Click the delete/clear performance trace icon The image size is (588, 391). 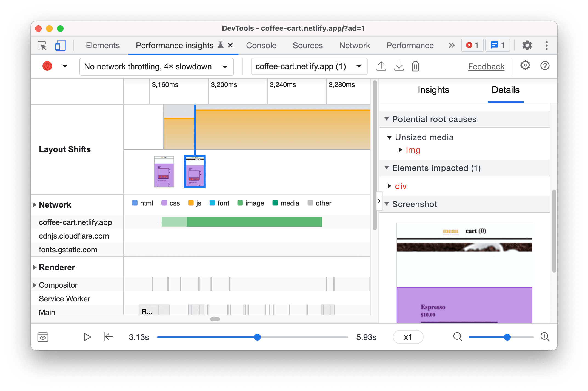click(415, 66)
